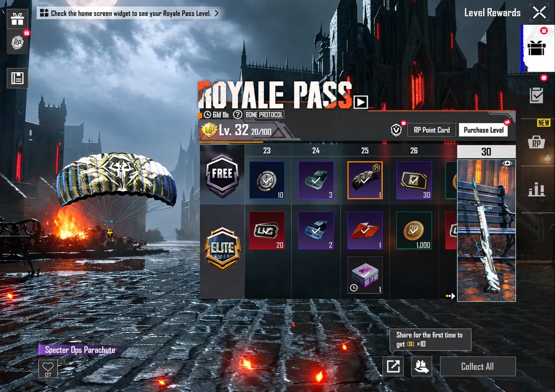Open the Level Rewards gift tab
Image resolution: width=555 pixels, height=392 pixels.
[537, 48]
